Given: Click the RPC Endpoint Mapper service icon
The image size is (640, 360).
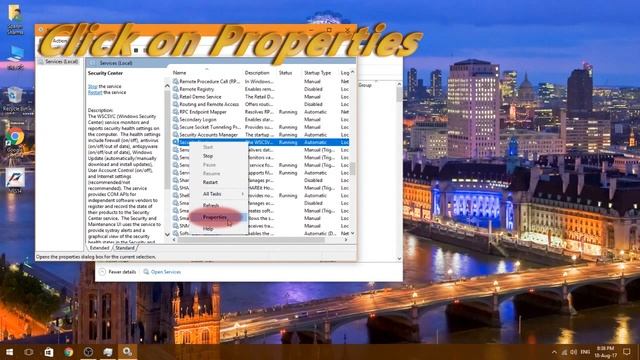Looking at the screenshot, I should click(176, 112).
